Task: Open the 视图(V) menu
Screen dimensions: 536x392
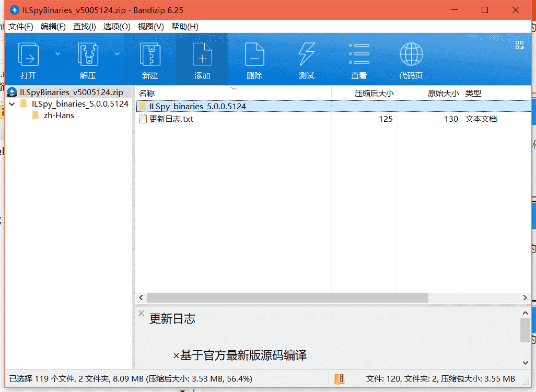Action: click(151, 27)
